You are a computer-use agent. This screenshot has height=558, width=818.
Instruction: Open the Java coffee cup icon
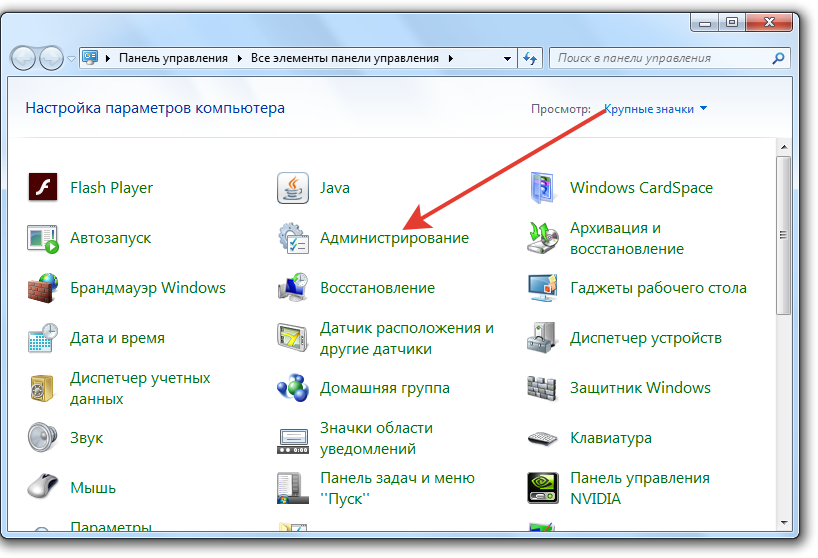293,188
